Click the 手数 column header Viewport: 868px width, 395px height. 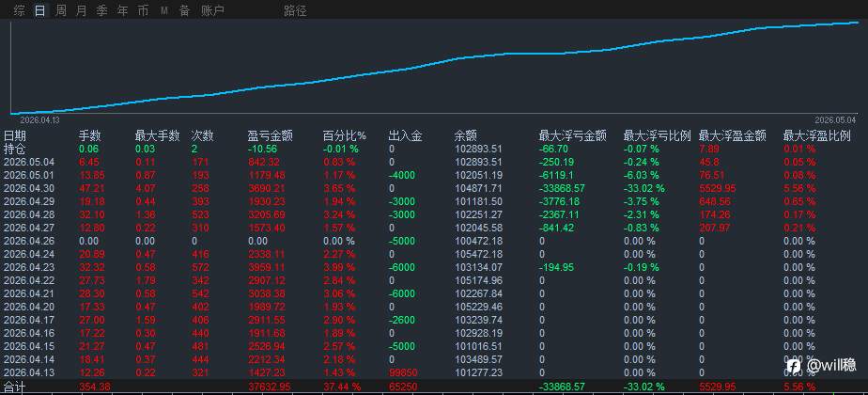click(89, 135)
